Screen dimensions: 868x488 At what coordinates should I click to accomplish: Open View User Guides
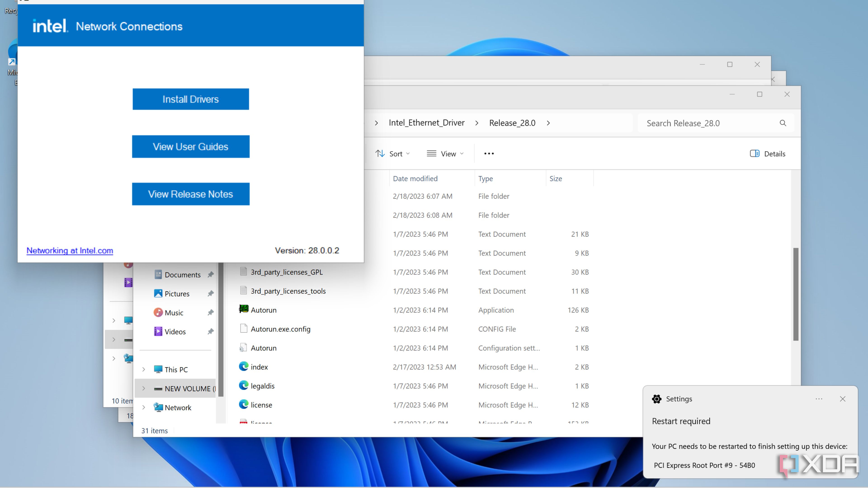pos(191,146)
